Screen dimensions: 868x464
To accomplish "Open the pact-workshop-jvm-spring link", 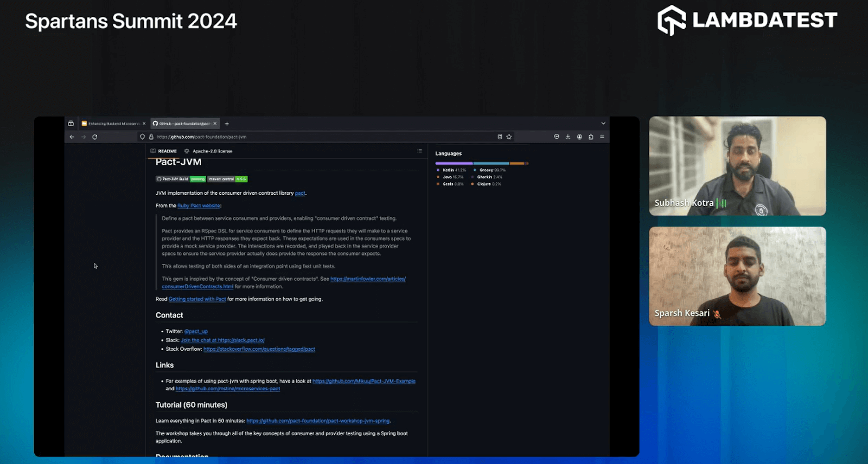I will pos(318,421).
